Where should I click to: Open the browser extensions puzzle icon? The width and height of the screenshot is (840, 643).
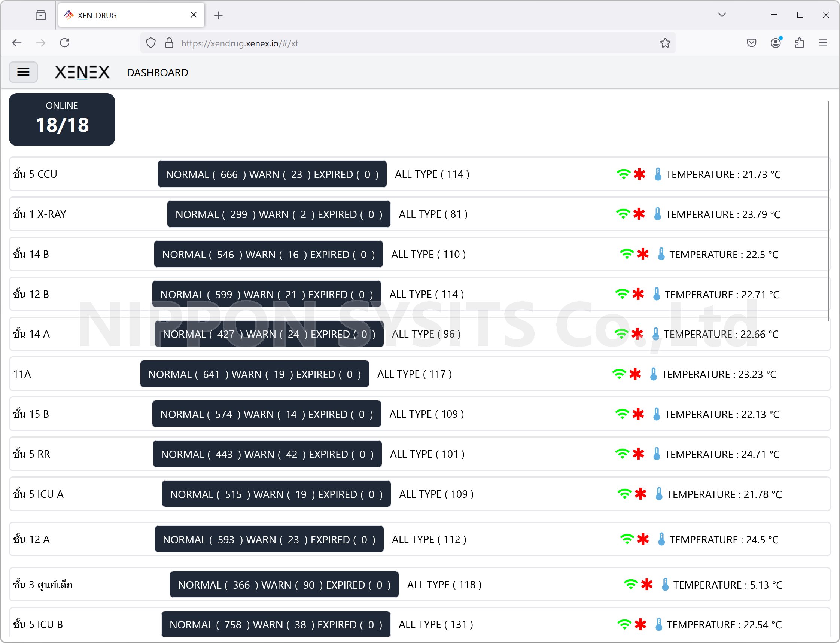[x=800, y=43]
